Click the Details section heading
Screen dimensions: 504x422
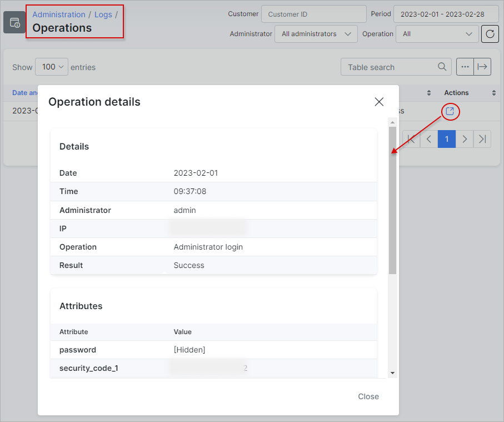click(x=74, y=146)
